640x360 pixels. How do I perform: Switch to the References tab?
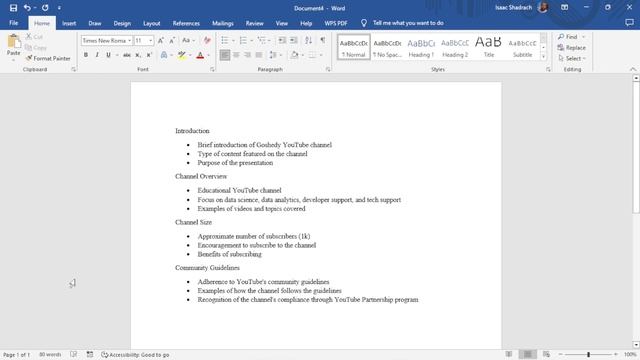coord(186,23)
